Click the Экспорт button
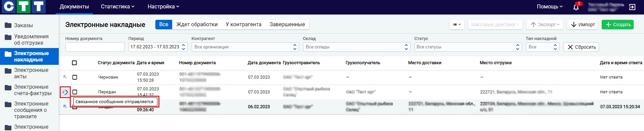 point(545,25)
